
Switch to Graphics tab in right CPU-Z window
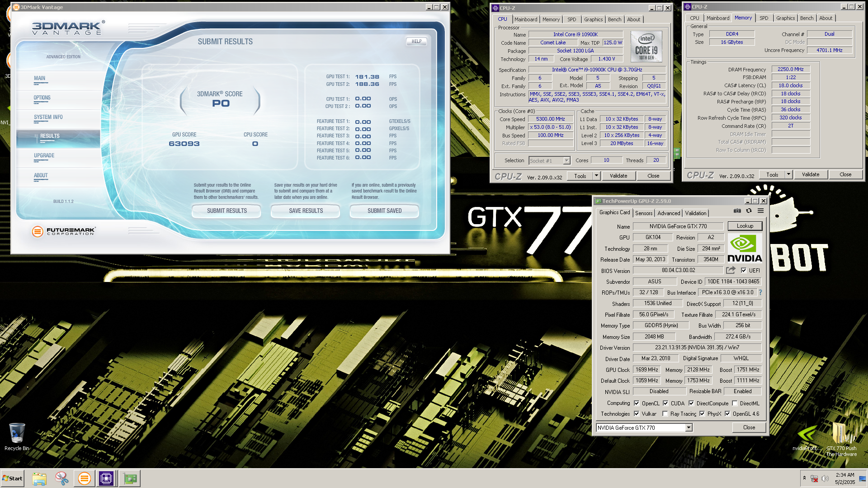click(x=785, y=18)
